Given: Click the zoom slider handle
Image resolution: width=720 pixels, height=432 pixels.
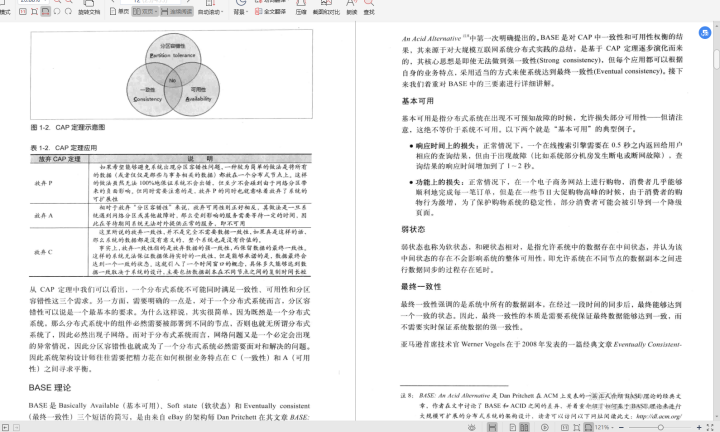Looking at the screenshot, I should [x=660, y=427].
